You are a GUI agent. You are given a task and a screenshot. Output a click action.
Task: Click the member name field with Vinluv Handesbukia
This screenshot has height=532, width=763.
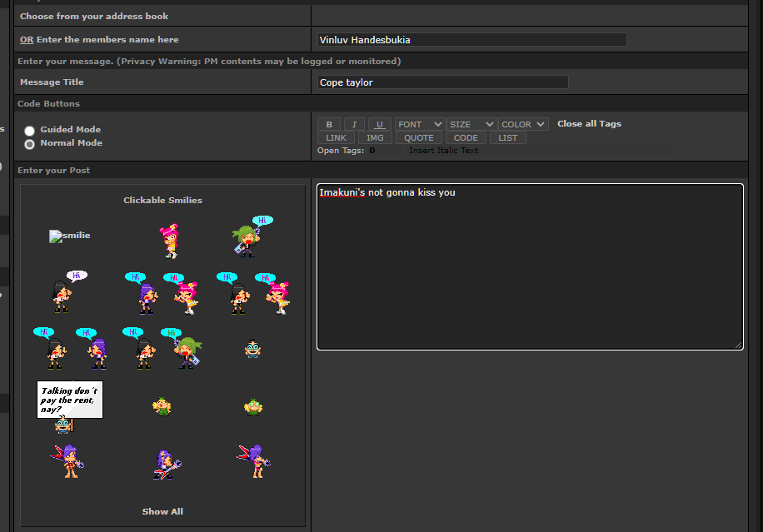(x=472, y=40)
